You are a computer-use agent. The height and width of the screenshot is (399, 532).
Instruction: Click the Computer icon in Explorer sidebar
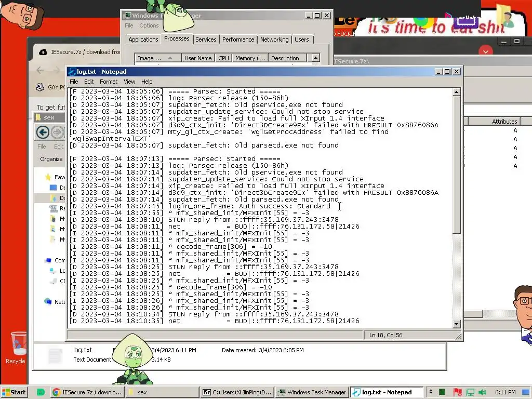48,261
